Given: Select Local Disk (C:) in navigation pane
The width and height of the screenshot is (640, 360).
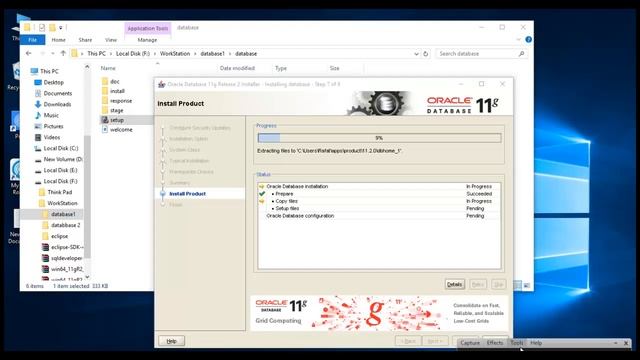Looking at the screenshot, I should click(60, 148).
